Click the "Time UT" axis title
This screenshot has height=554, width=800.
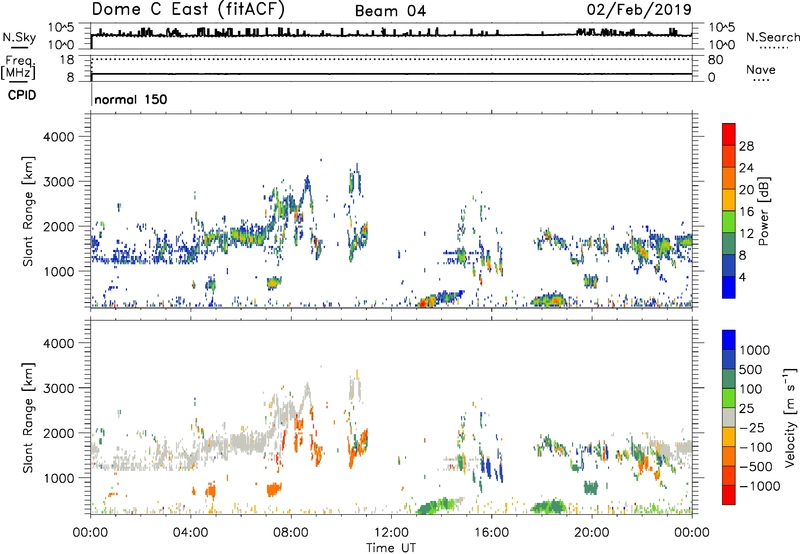(391, 548)
